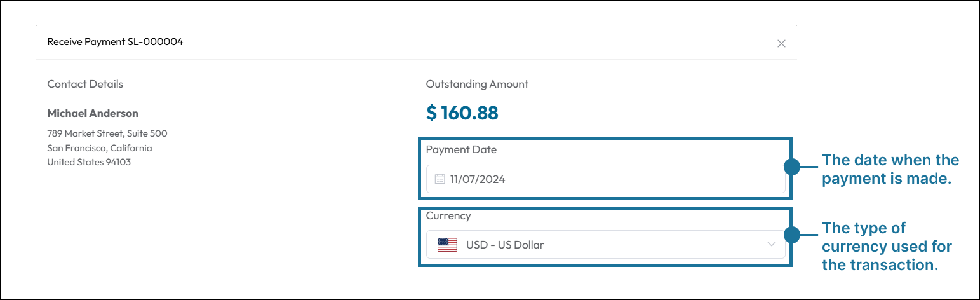Viewport: 980px width, 300px height.
Task: Select the date when payment made note
Action: pyautogui.click(x=890, y=169)
